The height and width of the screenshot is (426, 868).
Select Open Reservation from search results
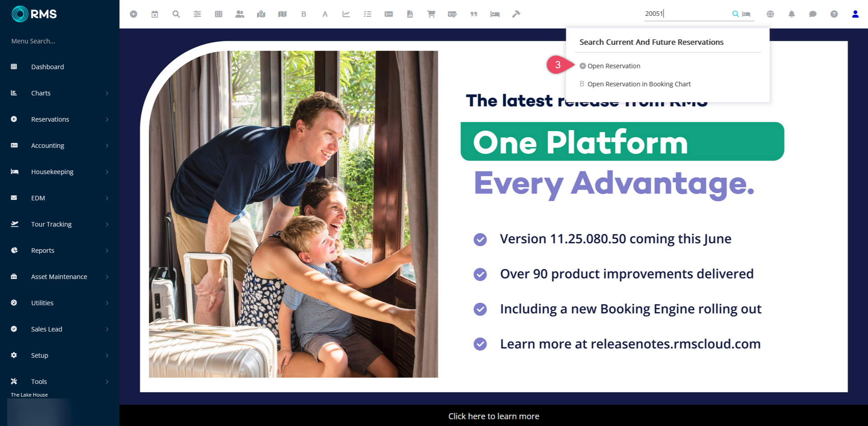[x=613, y=66]
